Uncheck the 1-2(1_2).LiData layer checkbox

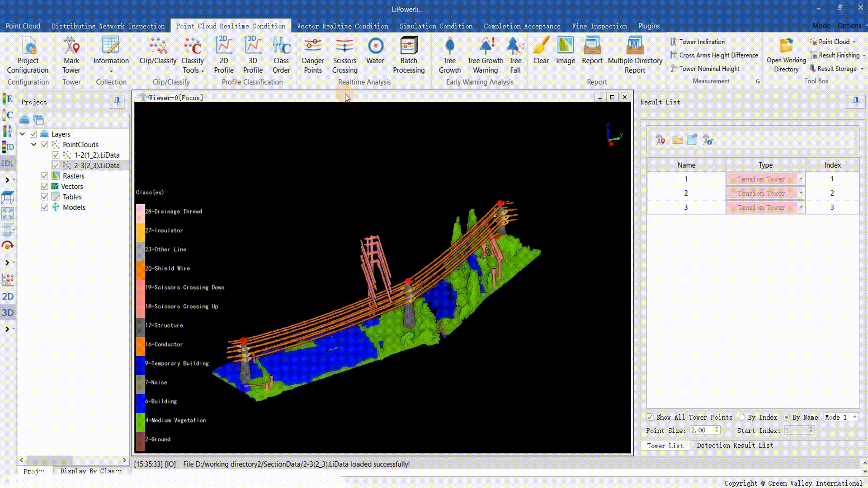56,155
